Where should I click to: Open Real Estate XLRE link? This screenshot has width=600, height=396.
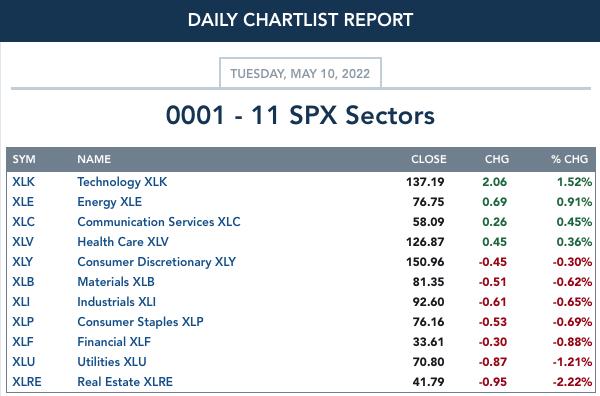(125, 382)
